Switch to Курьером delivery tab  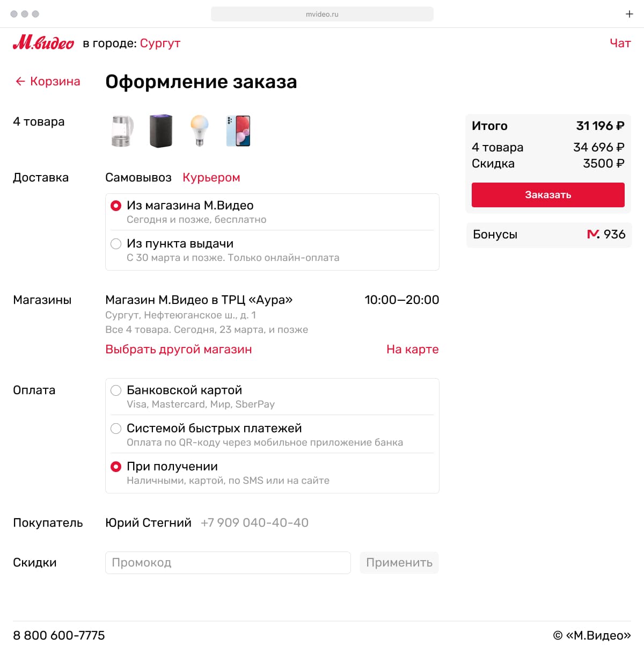[211, 177]
